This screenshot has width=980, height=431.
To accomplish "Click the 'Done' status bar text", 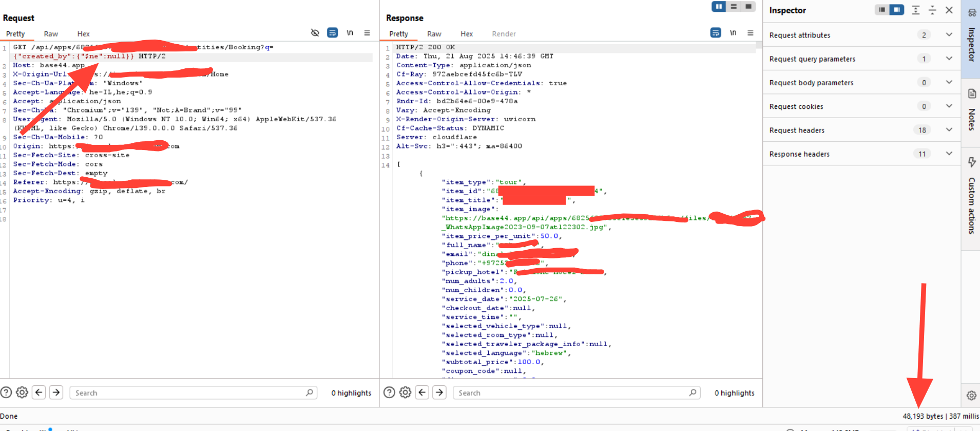I will 9,416.
